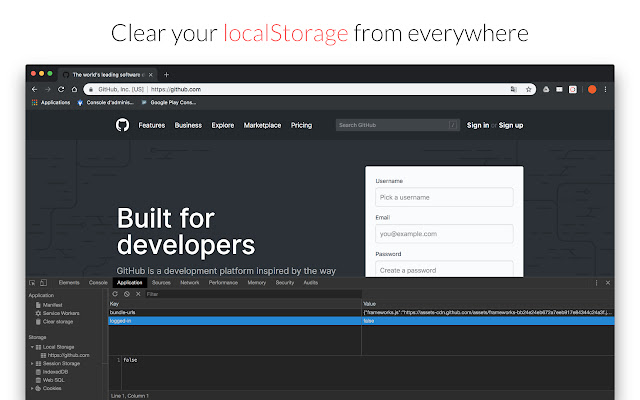The height and width of the screenshot is (400, 640).
Task: Switch to the Memory DevTools tab
Action: pyautogui.click(x=257, y=282)
